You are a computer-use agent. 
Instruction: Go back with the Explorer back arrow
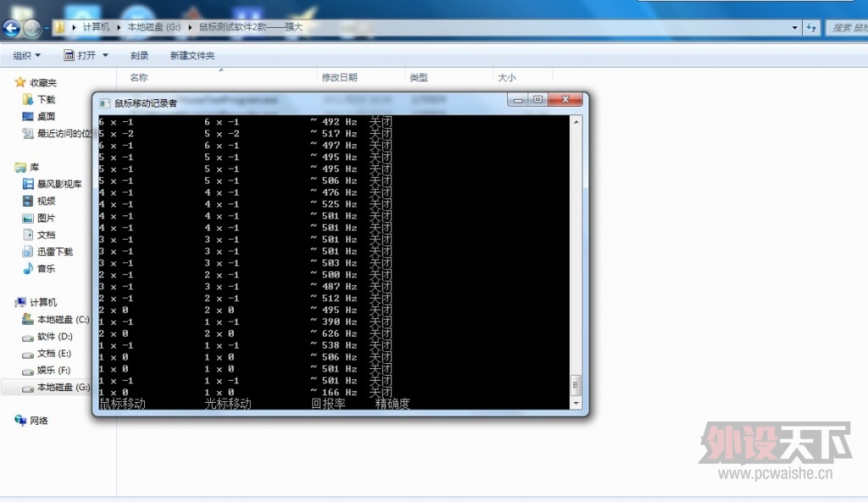click(x=11, y=28)
